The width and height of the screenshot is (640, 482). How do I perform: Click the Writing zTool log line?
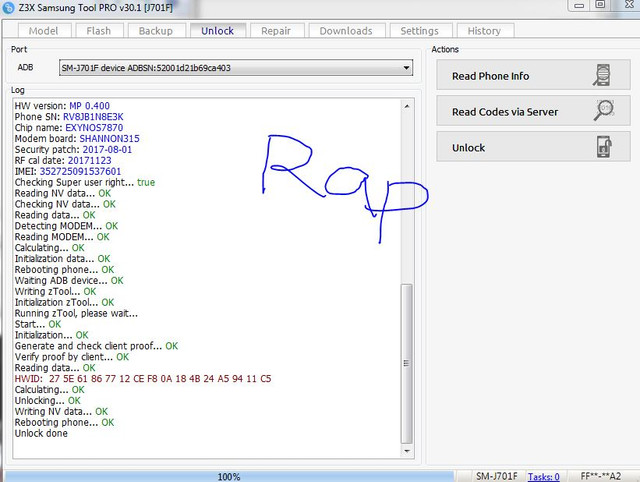[56, 291]
